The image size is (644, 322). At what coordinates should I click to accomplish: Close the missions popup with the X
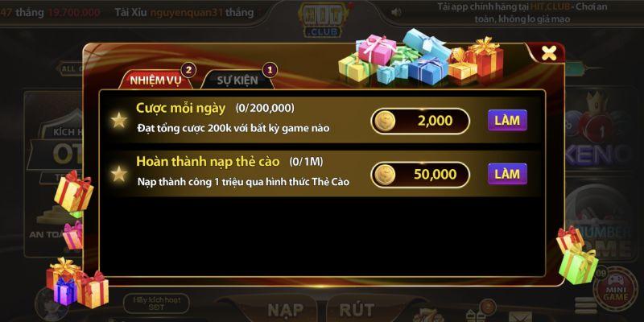tap(548, 53)
